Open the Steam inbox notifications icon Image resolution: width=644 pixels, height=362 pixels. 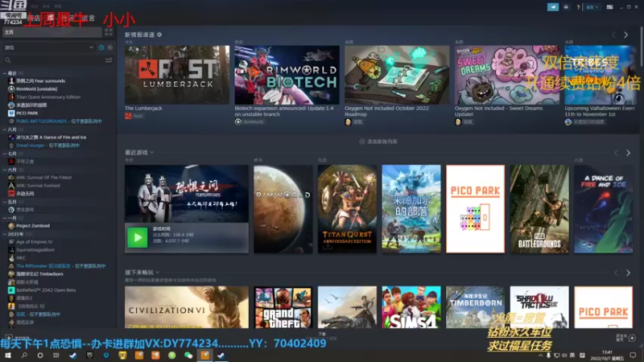point(566,7)
